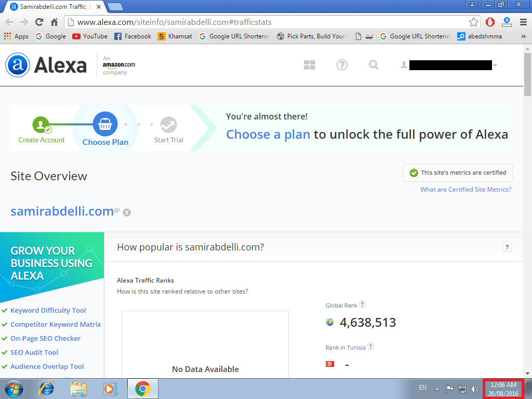Expand the bookmarks overflow chevron
The height and width of the screenshot is (399, 532).
[x=524, y=36]
